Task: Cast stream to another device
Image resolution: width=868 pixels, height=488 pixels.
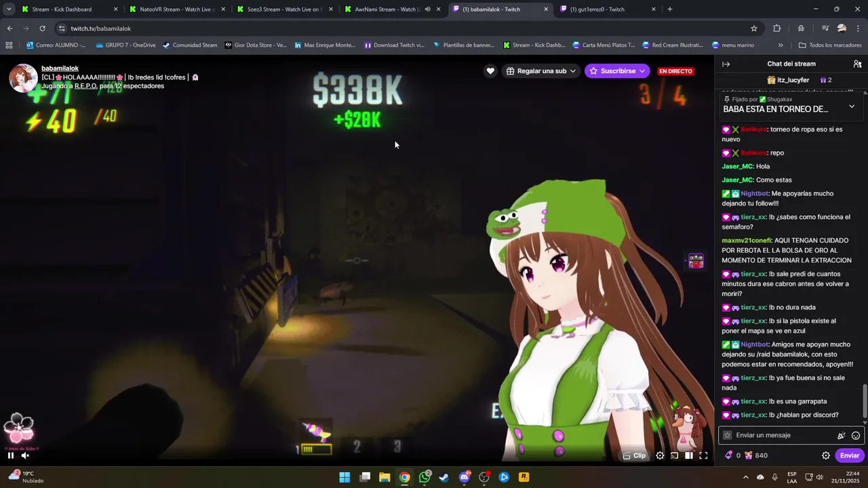Action: [675, 455]
